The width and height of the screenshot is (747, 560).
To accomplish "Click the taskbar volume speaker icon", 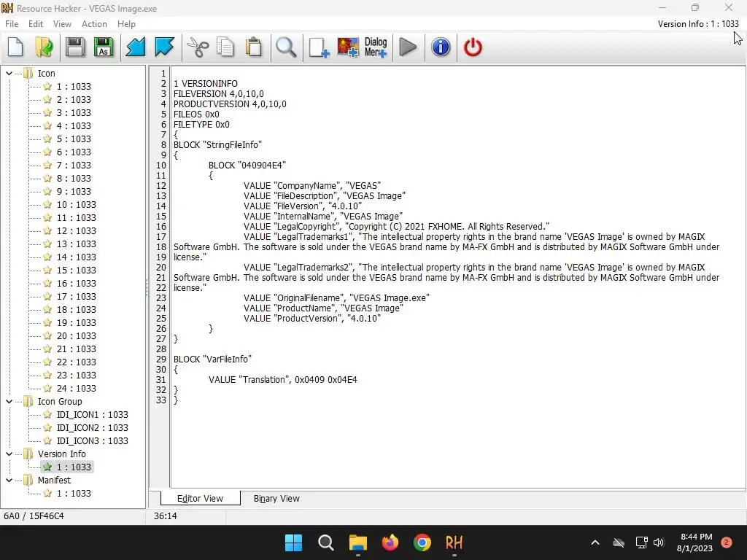I will click(x=659, y=542).
